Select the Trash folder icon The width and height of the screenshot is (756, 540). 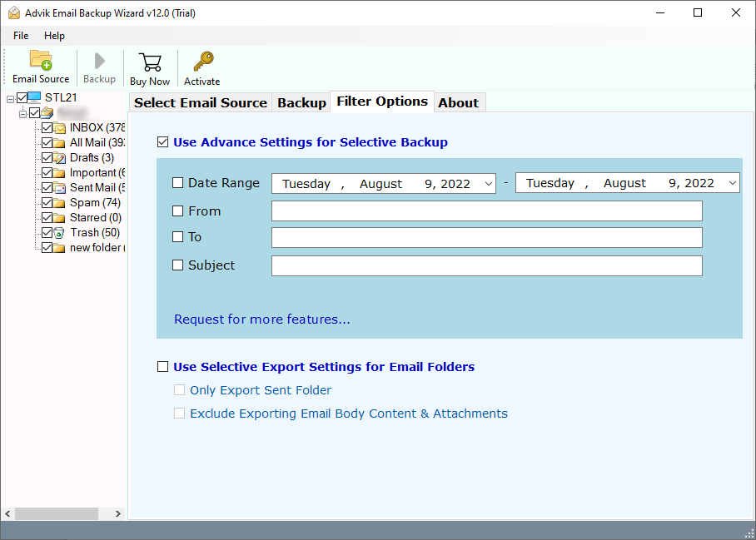58,232
